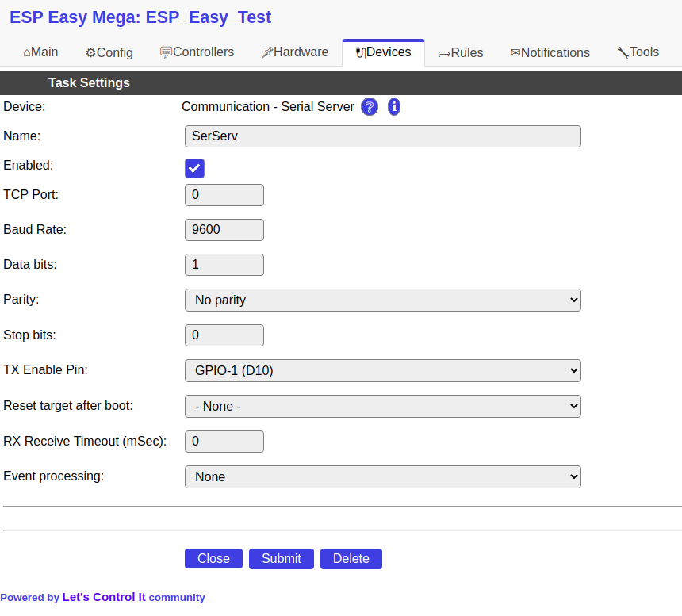Screen dimensions: 682x616
Task: Open the device help question mark icon
Action: click(370, 106)
